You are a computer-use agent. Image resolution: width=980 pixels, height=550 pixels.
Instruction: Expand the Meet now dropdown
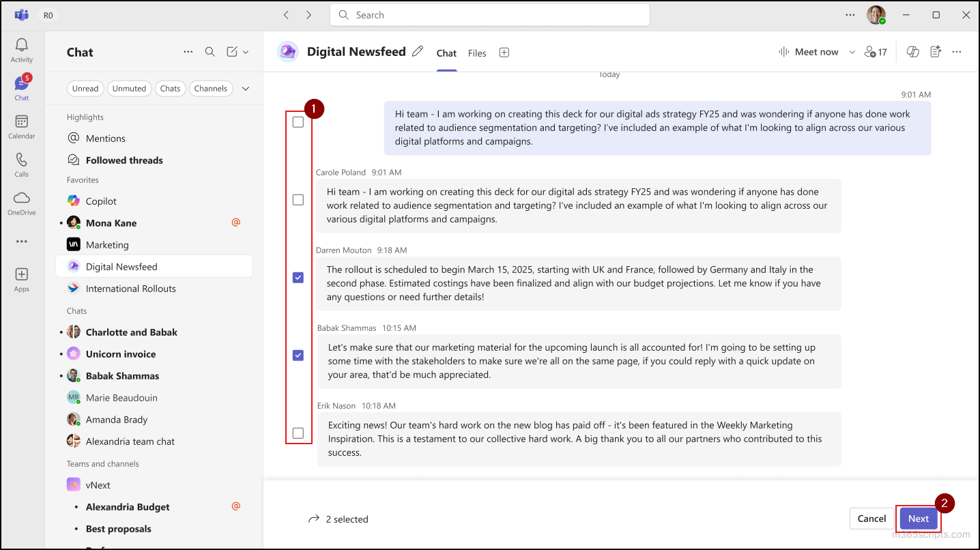click(x=852, y=51)
